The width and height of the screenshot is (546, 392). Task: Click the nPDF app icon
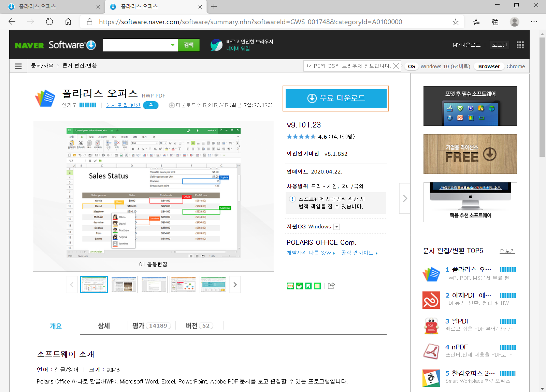(x=431, y=352)
